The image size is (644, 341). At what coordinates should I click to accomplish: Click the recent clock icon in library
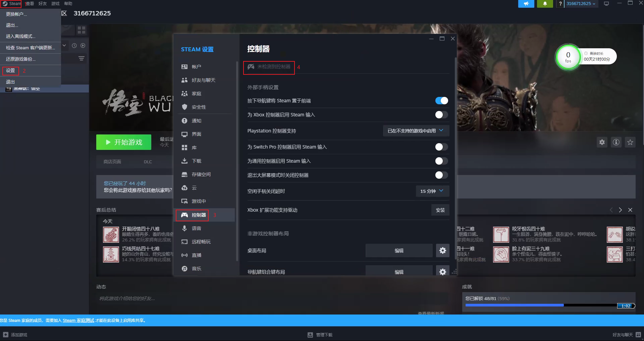tap(74, 46)
